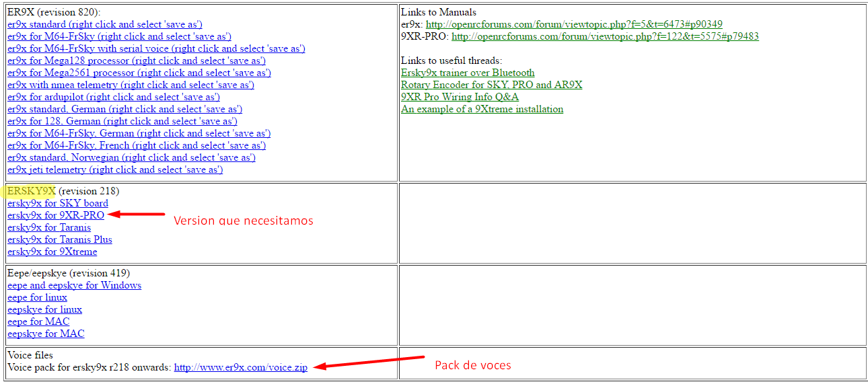The height and width of the screenshot is (382, 868).
Task: Click the 'Voice files' heading text
Action: point(30,355)
